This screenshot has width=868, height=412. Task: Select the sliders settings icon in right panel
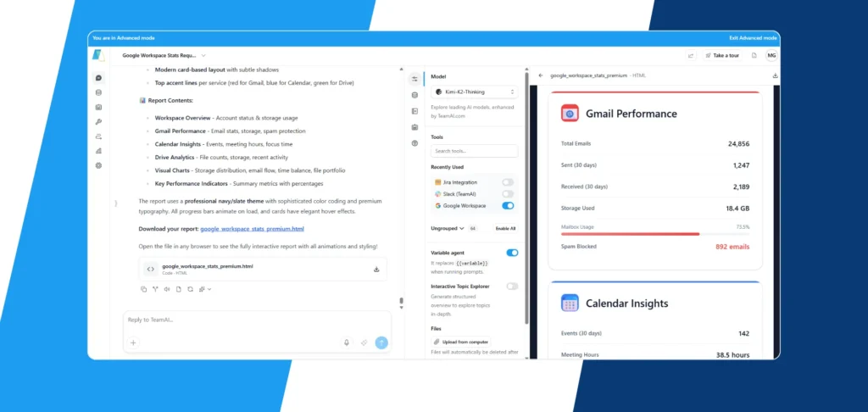pyautogui.click(x=415, y=79)
